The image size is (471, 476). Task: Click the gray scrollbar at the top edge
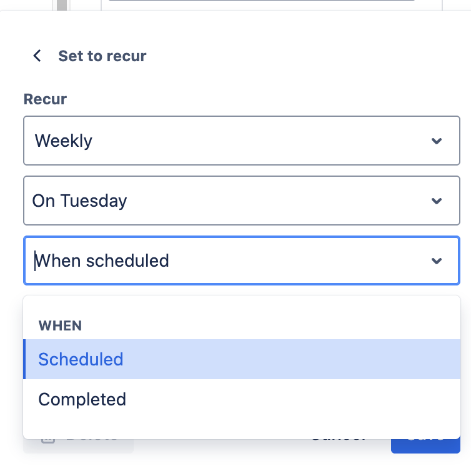tap(61, 6)
